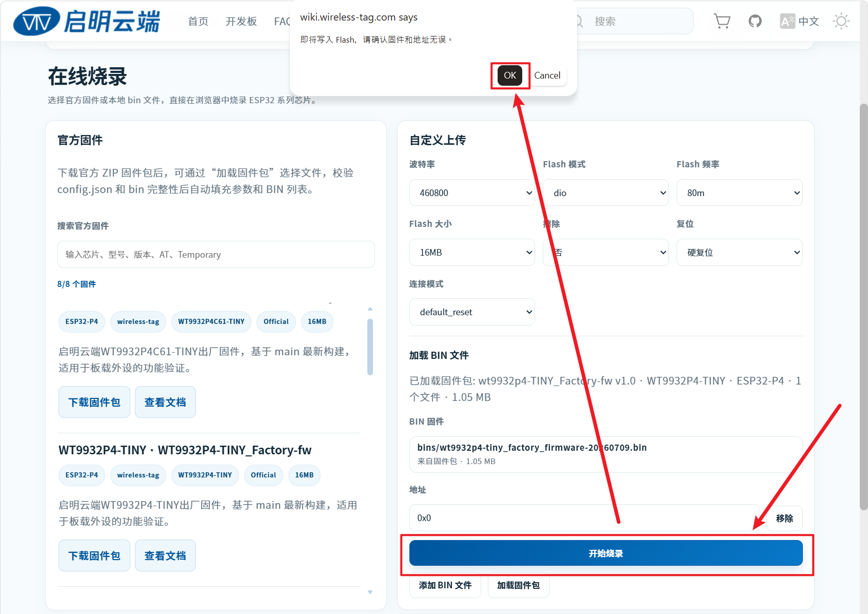868x614 pixels.
Task: Click the 启明云端 logo
Action: [x=87, y=22]
